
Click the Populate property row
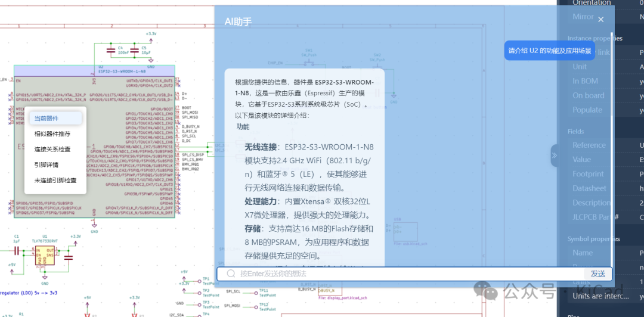[x=606, y=110]
